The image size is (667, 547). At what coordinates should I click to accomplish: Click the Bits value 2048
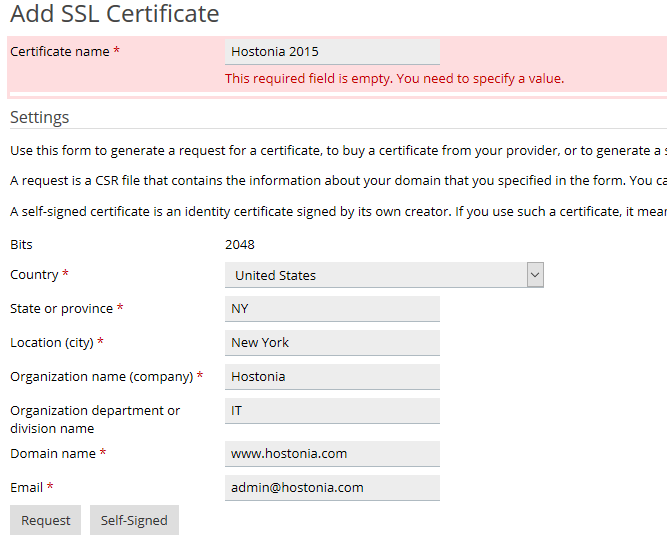tap(240, 245)
